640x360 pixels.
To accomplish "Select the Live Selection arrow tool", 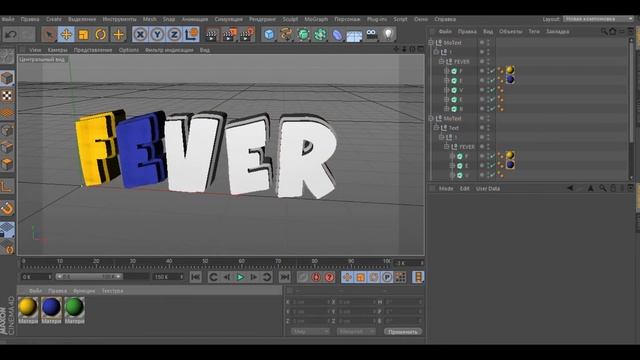I will point(49,35).
